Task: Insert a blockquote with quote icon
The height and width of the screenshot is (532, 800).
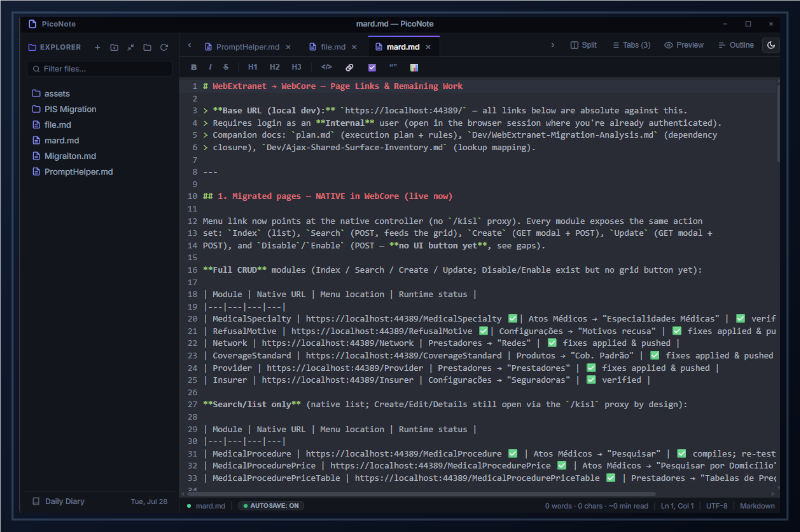Action: pos(393,67)
